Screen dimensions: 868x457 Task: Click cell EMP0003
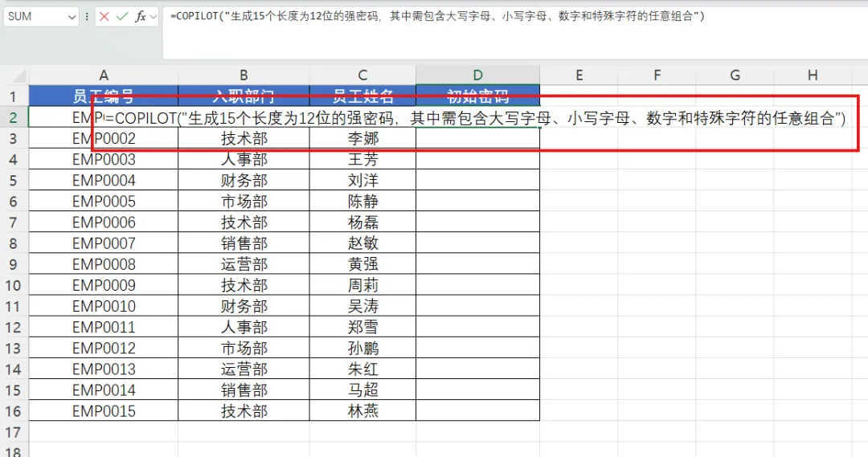point(104,159)
